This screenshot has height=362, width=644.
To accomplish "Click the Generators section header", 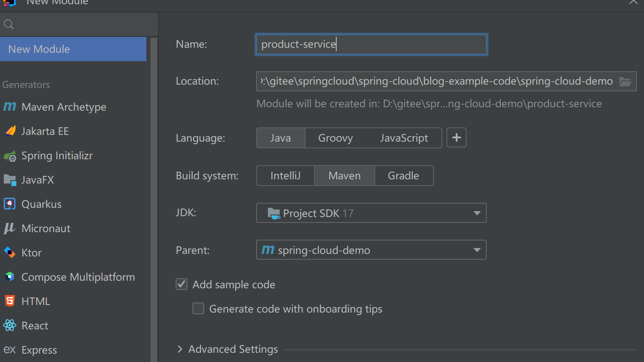I will point(26,85).
